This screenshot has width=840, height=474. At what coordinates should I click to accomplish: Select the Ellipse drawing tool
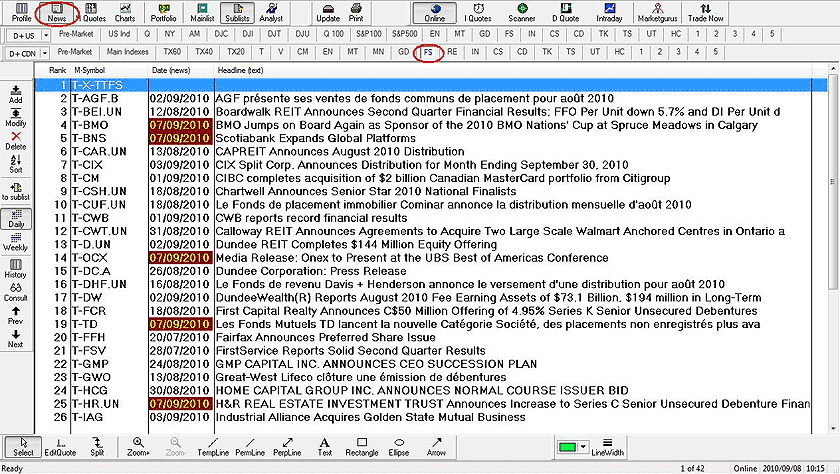398,447
